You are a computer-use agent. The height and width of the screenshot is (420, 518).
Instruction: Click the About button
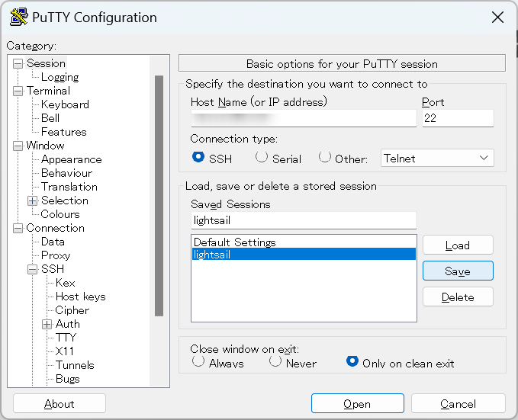click(60, 403)
